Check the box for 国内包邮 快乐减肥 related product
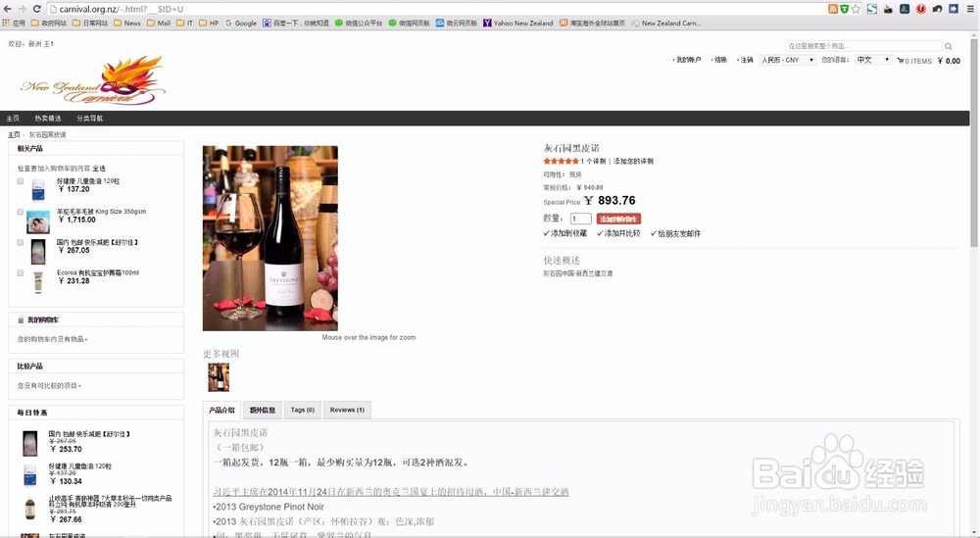Viewport: 980px width, 538px height. [20, 242]
